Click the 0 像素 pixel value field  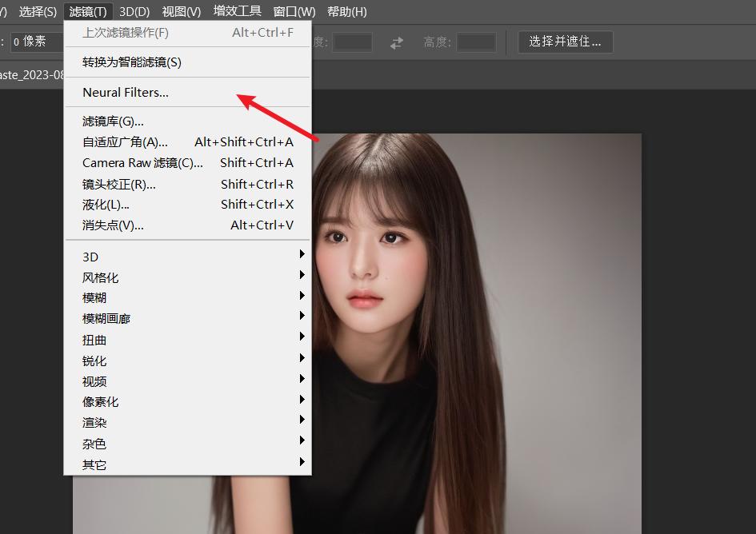coord(34,41)
